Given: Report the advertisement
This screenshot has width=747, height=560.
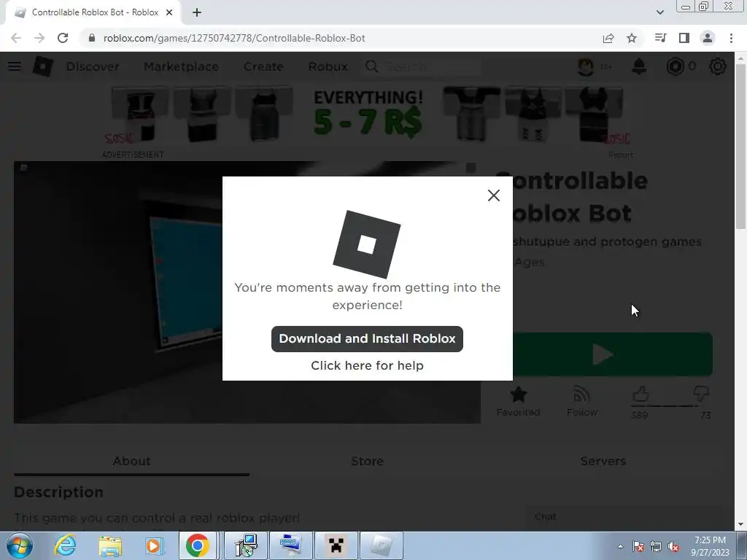Looking at the screenshot, I should [621, 155].
